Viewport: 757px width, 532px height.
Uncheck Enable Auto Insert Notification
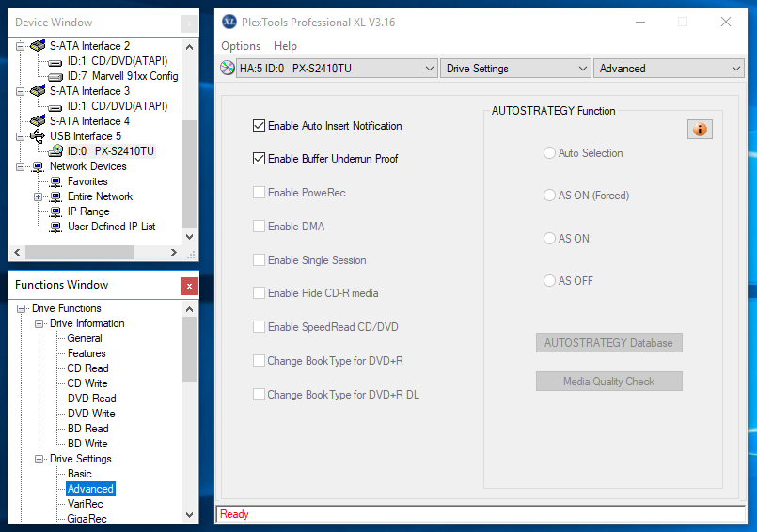259,126
